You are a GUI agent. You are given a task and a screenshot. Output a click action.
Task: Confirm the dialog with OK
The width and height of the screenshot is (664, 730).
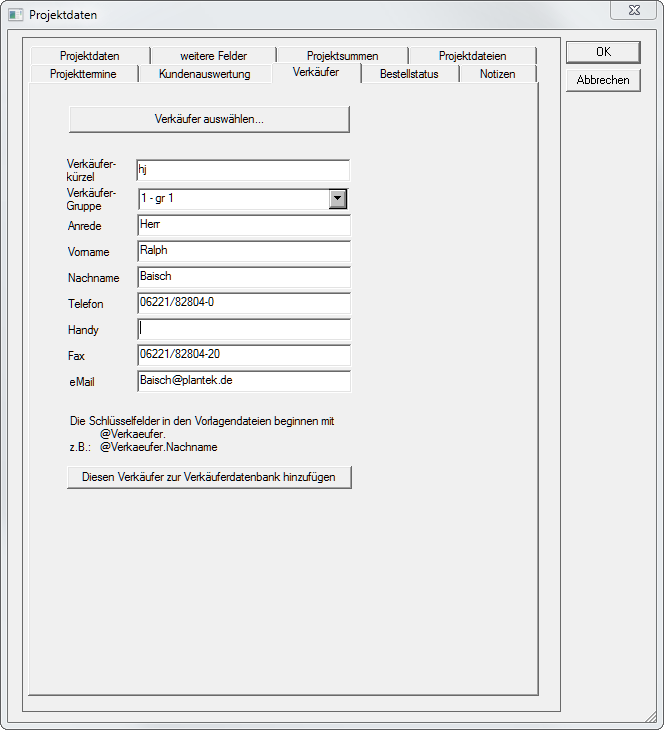coord(602,52)
